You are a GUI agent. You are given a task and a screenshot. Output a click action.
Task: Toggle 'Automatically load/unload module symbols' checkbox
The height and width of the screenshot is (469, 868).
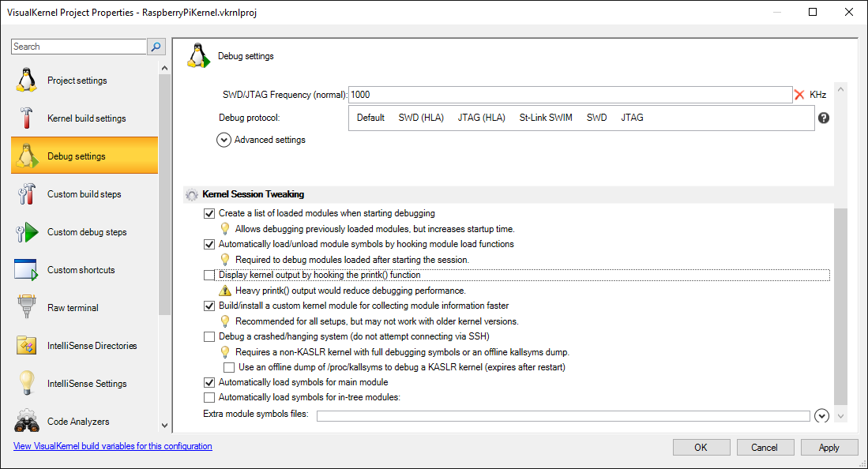[x=209, y=244]
